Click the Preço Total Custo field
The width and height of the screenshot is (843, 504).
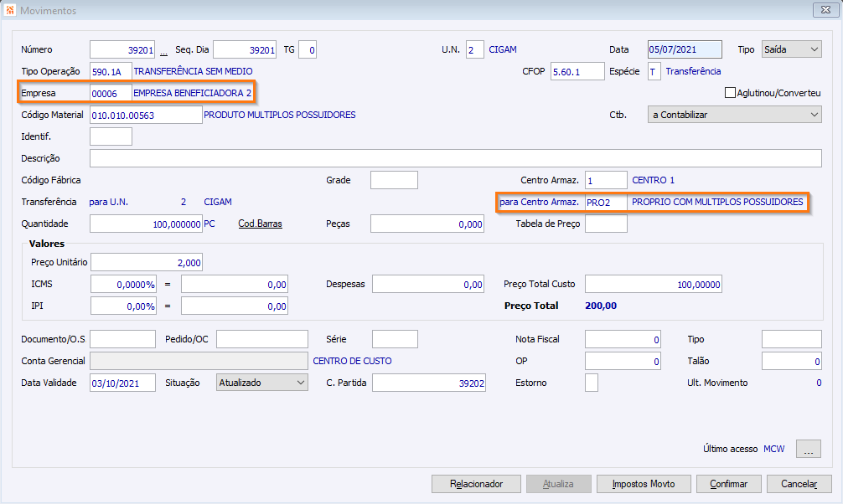654,285
